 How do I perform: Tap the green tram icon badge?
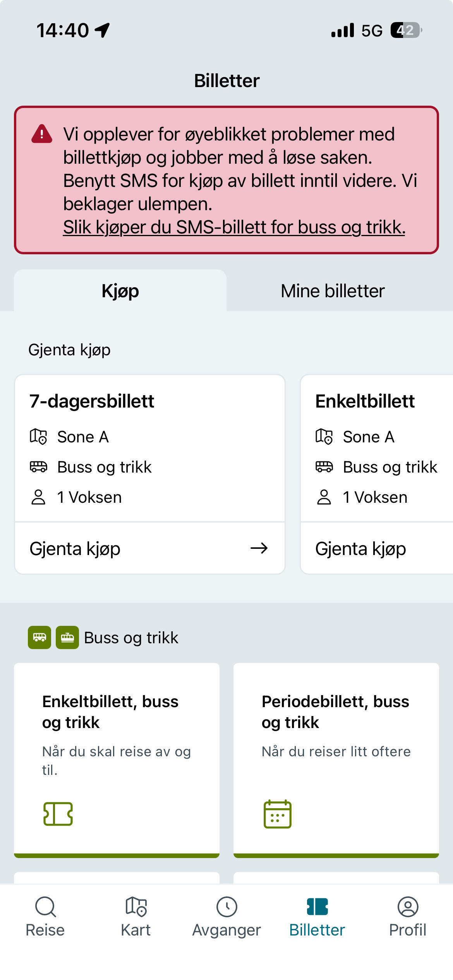pyautogui.click(x=67, y=637)
